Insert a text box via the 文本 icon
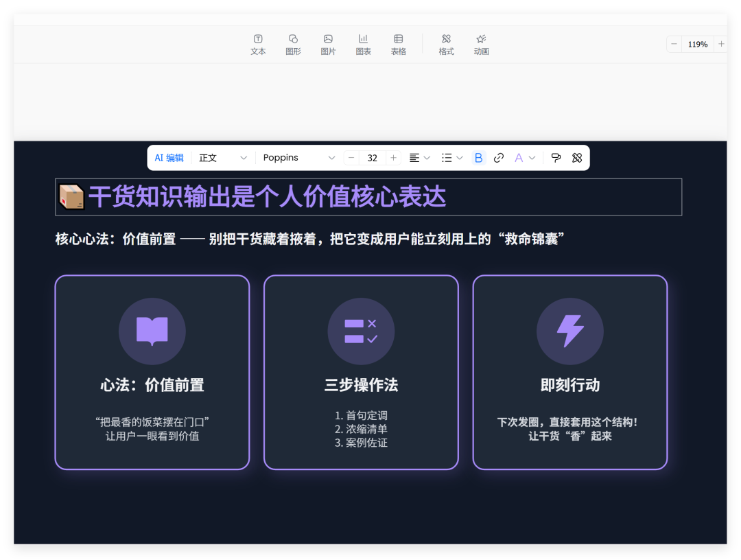The image size is (741, 560). tap(258, 43)
